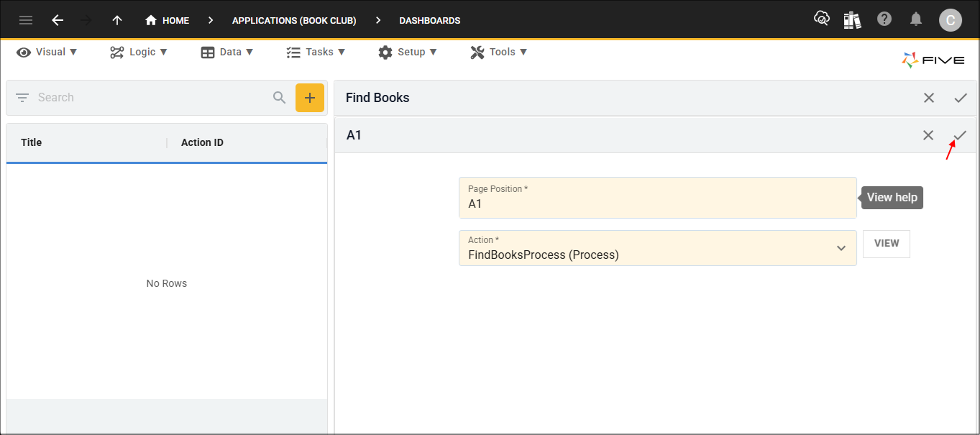Open the hamburger navigation menu
The height and width of the screenshot is (435, 980).
point(26,20)
